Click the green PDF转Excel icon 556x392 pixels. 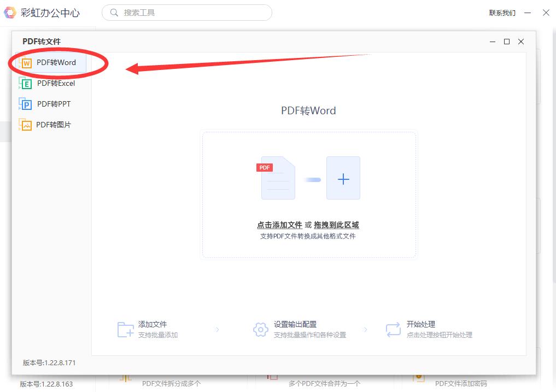tap(26, 83)
